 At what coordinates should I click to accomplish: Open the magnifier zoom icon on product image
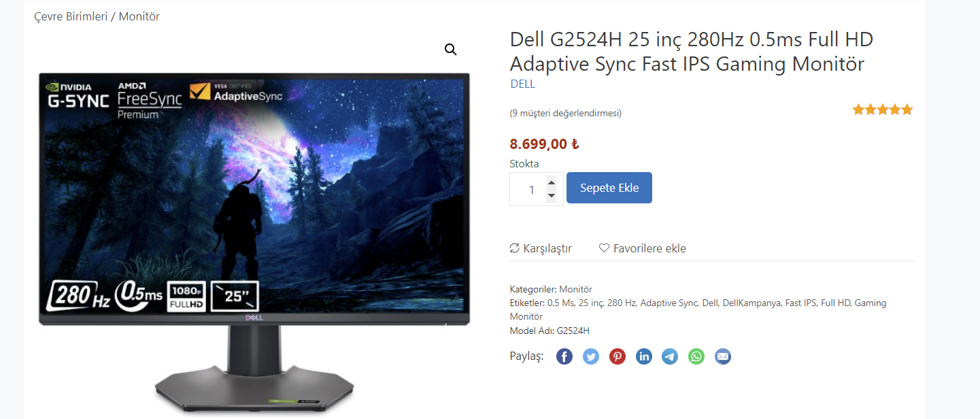click(451, 50)
